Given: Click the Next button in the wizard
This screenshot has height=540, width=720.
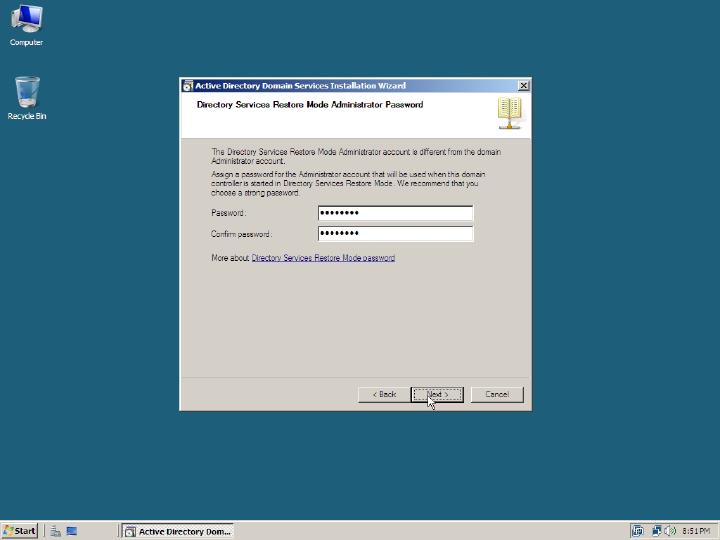Looking at the screenshot, I should pyautogui.click(x=437, y=394).
